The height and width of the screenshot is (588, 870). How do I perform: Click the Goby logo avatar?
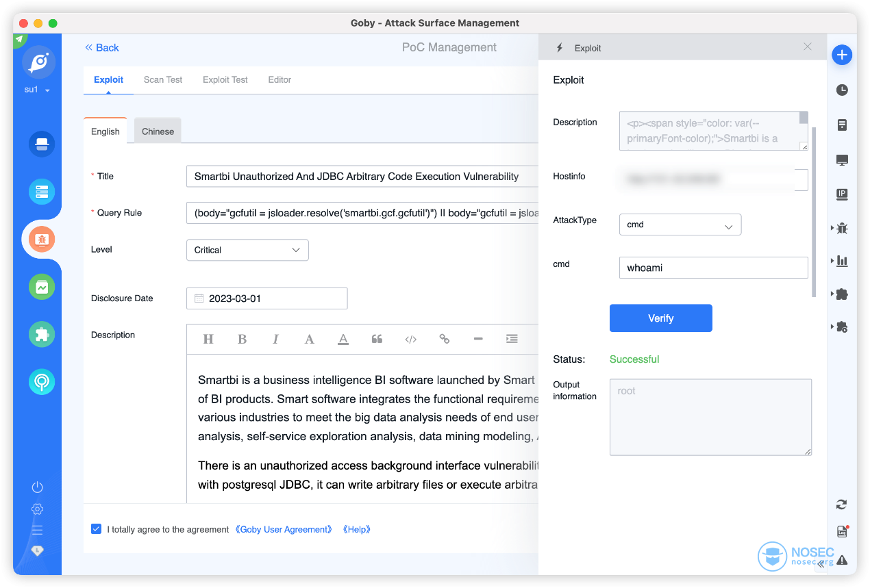tap(39, 62)
